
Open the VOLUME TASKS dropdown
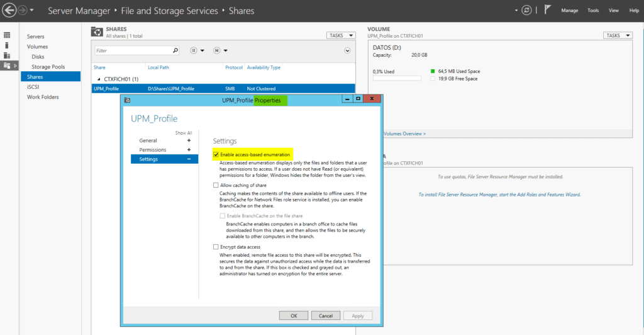(618, 35)
